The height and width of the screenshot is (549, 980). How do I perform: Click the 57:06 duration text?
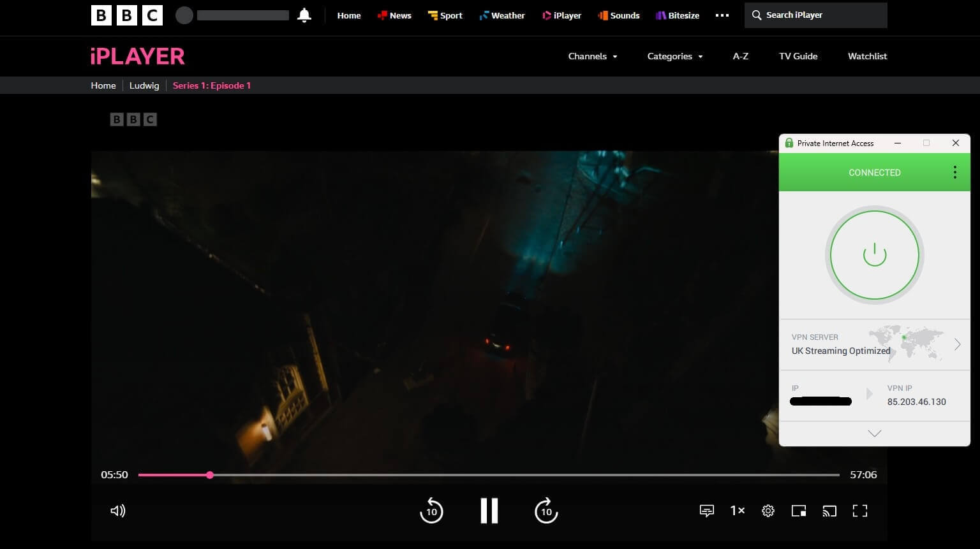[x=863, y=475]
